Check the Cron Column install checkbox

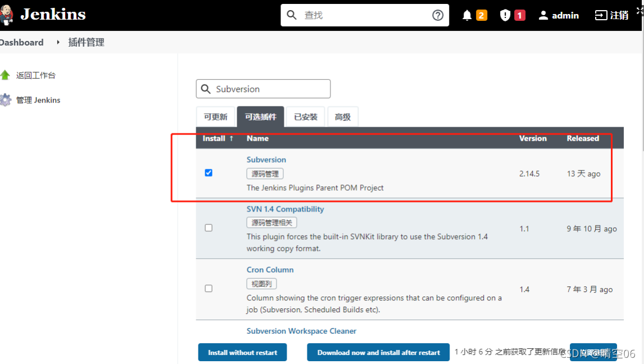point(208,288)
